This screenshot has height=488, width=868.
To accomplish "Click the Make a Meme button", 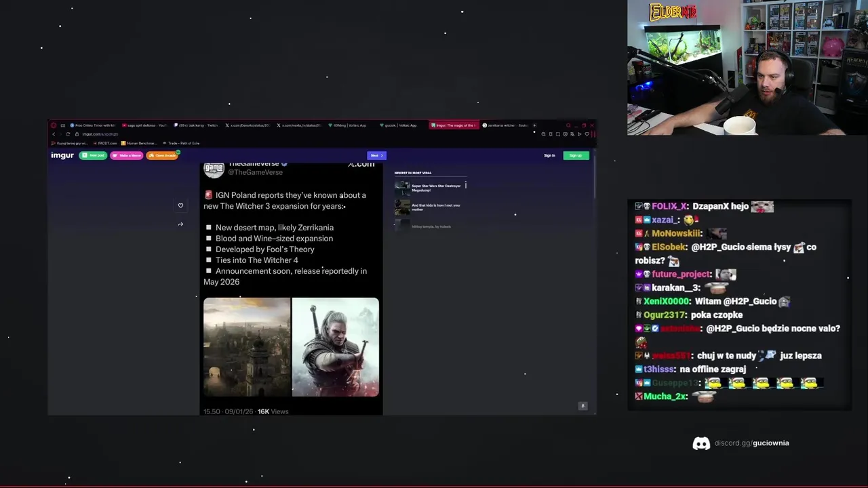I will click(x=127, y=155).
